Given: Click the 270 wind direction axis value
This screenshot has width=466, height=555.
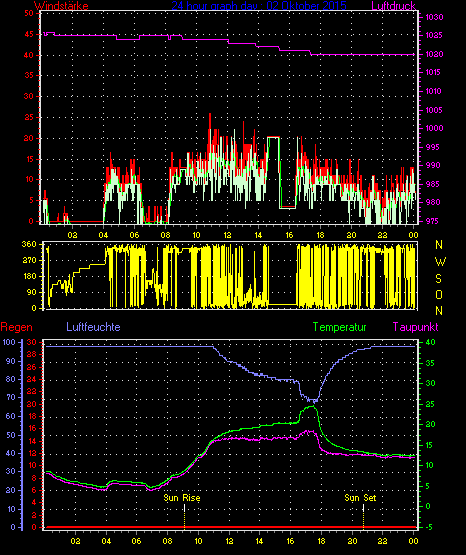Looking at the screenshot, I should pyautogui.click(x=29, y=261).
